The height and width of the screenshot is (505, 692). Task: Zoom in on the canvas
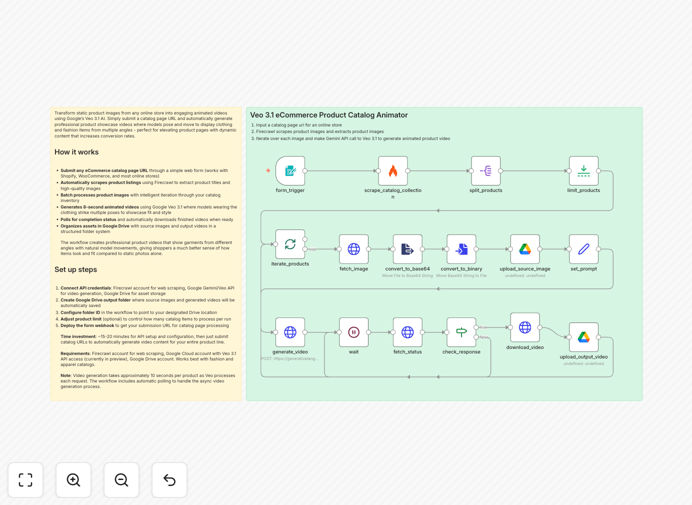pyautogui.click(x=73, y=480)
